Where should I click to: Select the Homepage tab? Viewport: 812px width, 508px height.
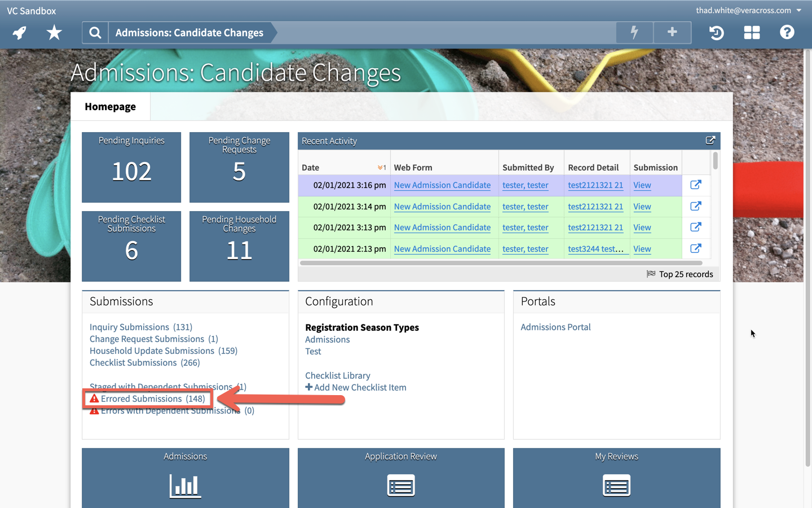click(111, 107)
